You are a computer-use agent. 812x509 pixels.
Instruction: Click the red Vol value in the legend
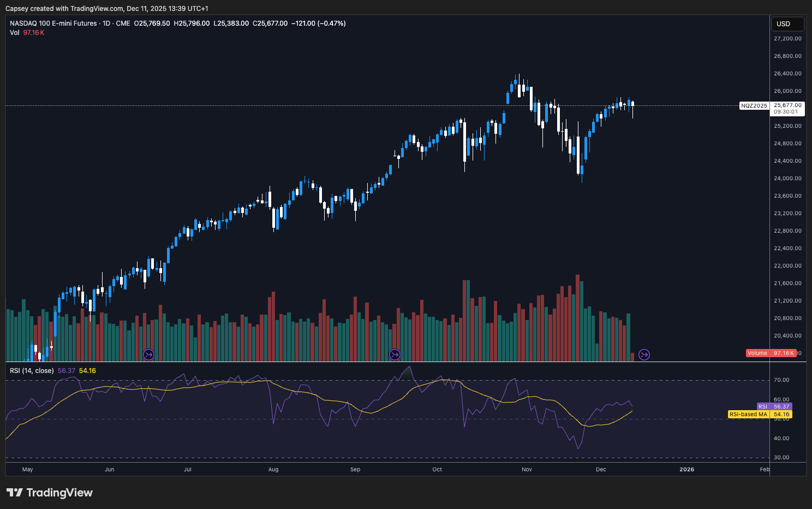pyautogui.click(x=33, y=33)
